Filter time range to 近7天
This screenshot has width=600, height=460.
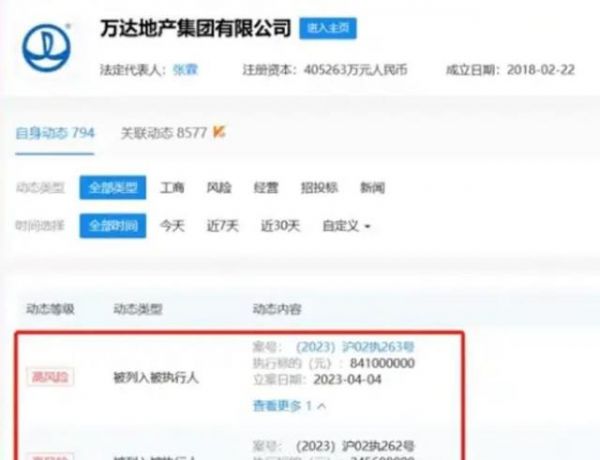pyautogui.click(x=222, y=226)
